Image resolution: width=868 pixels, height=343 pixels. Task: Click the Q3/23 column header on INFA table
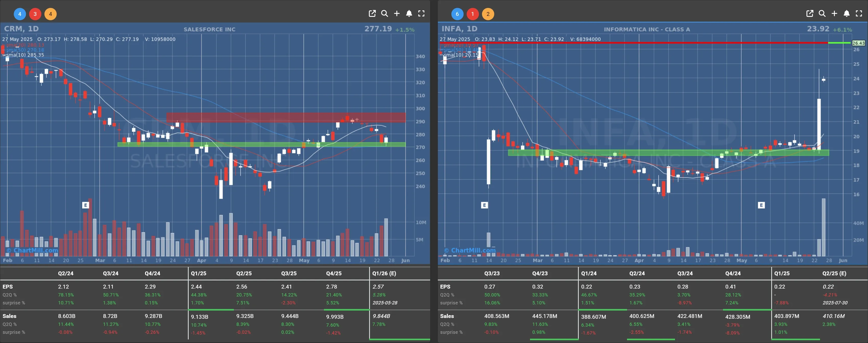coord(492,273)
